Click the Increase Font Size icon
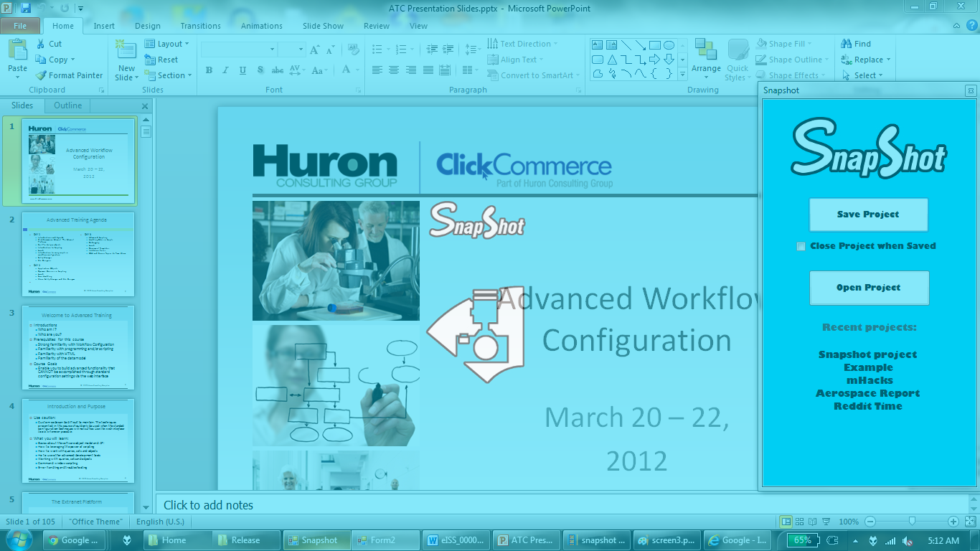This screenshot has height=551, width=980. [314, 50]
